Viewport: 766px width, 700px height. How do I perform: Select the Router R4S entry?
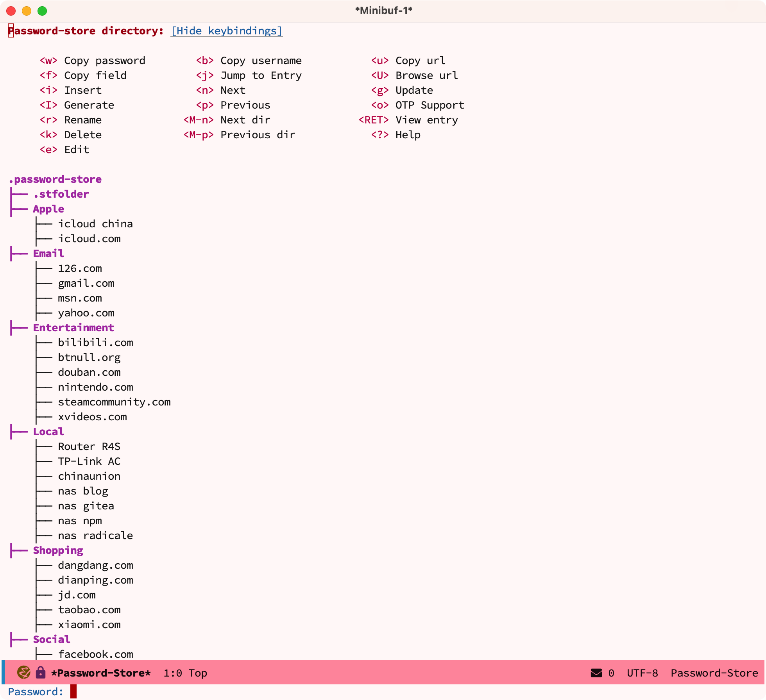(x=89, y=446)
